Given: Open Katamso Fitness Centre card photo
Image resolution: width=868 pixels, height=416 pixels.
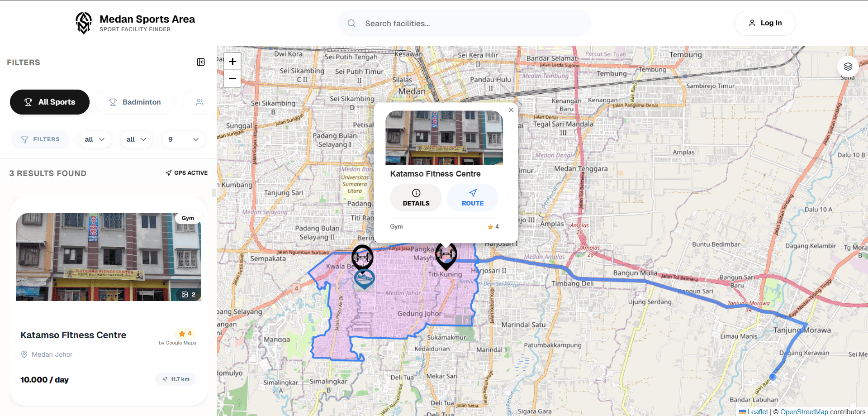Looking at the screenshot, I should (108, 257).
